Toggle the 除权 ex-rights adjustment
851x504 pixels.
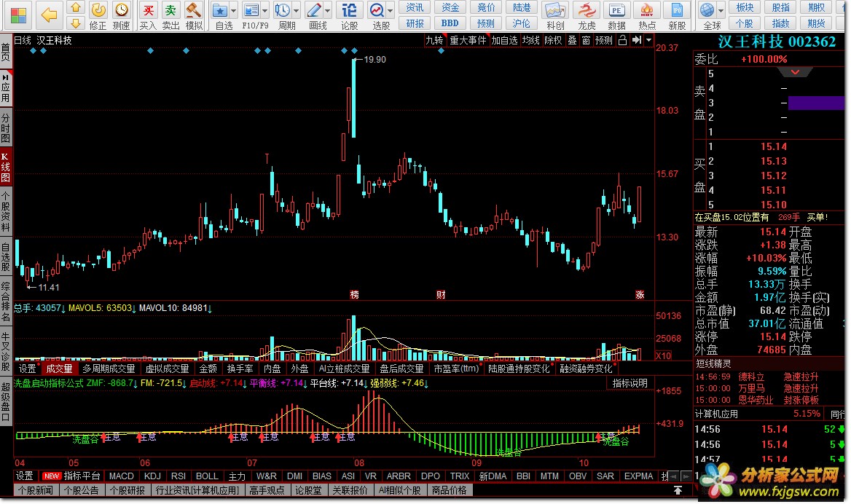553,40
